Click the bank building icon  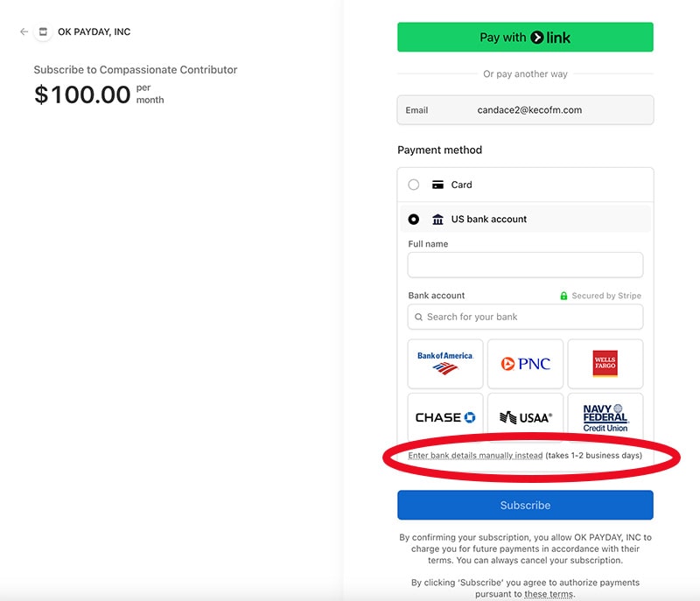tap(437, 220)
